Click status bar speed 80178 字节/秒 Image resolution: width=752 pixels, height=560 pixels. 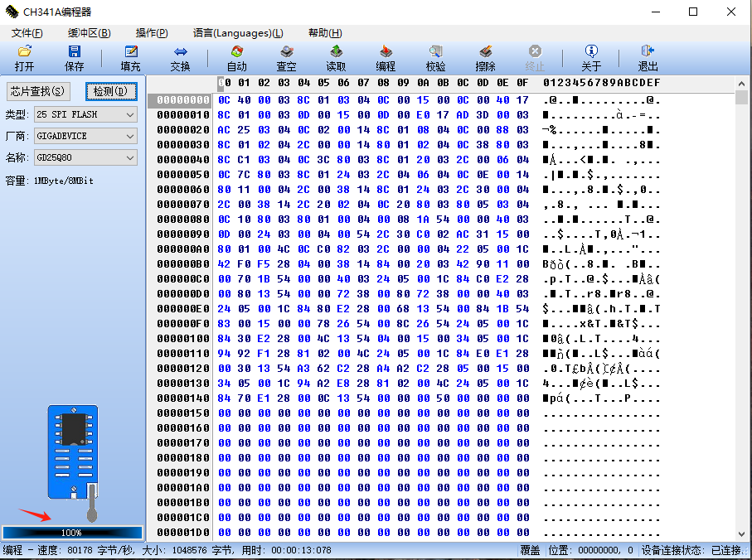101,550
